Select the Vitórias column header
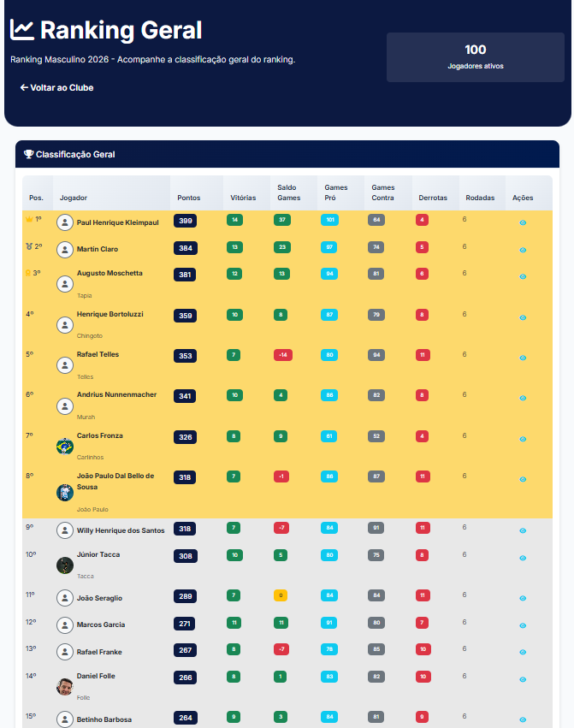This screenshot has height=728, width=574. (x=243, y=198)
